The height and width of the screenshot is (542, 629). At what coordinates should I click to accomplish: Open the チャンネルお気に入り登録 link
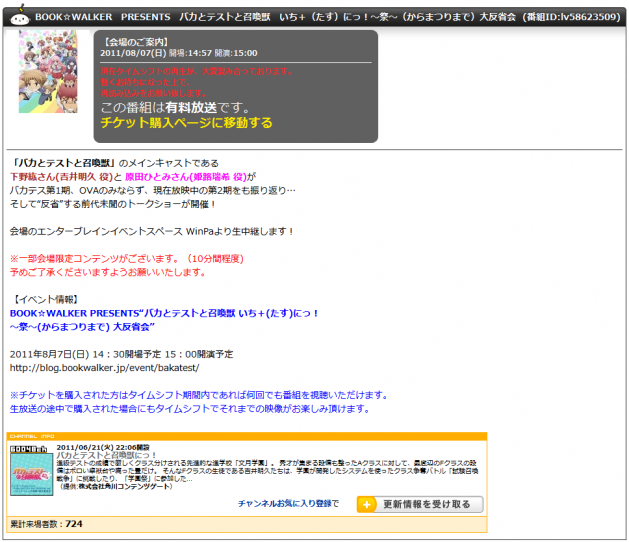click(285, 503)
